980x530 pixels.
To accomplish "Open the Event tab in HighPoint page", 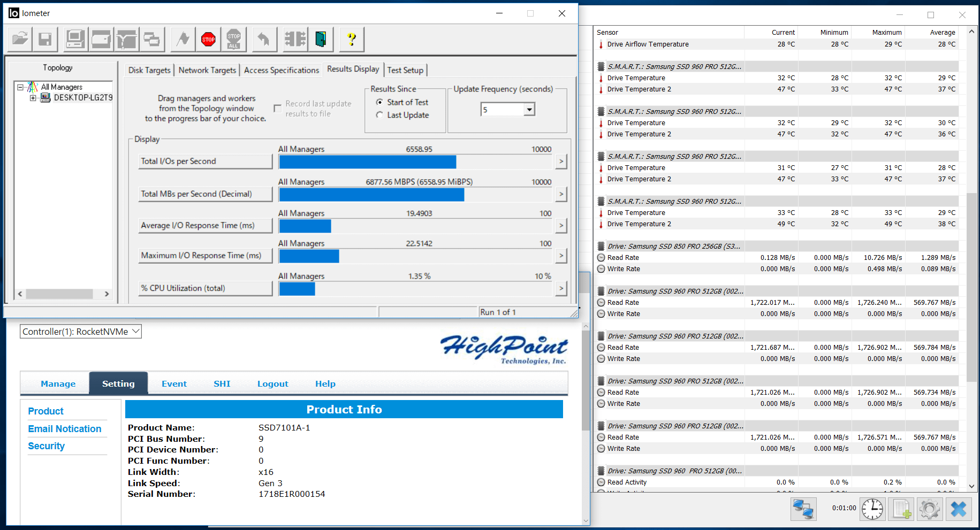I will (x=174, y=383).
